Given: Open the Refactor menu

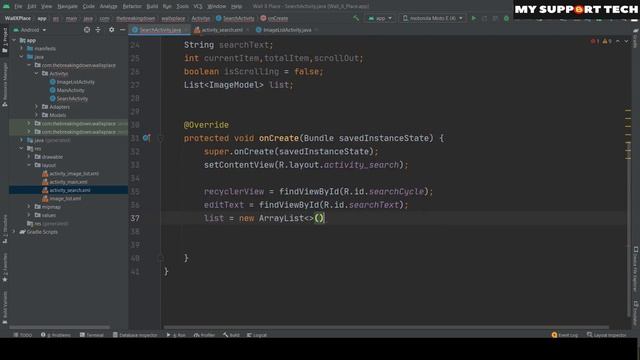Looking at the screenshot, I should [x=132, y=6].
